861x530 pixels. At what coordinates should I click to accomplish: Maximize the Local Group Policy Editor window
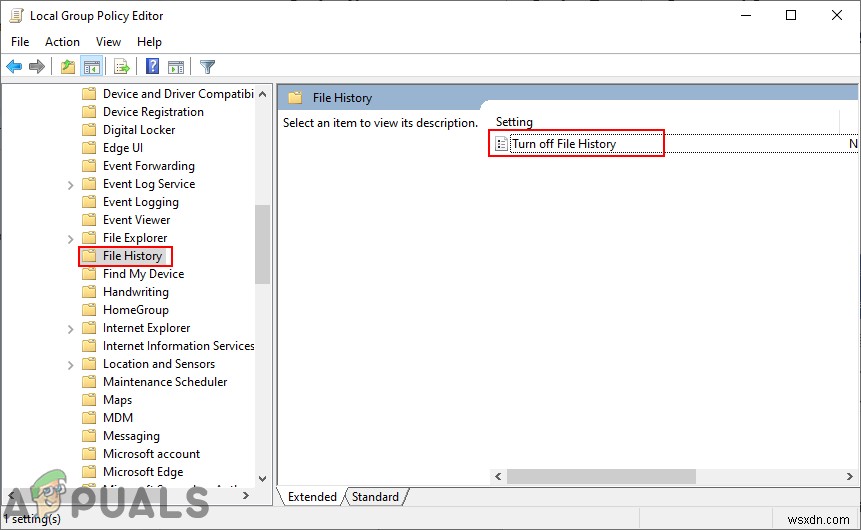coord(791,15)
